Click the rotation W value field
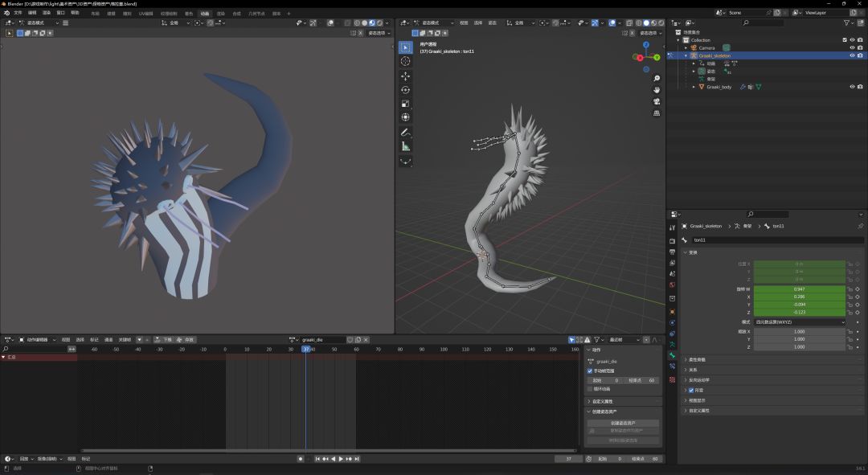Viewport: 868px width, 475px height. click(x=799, y=289)
